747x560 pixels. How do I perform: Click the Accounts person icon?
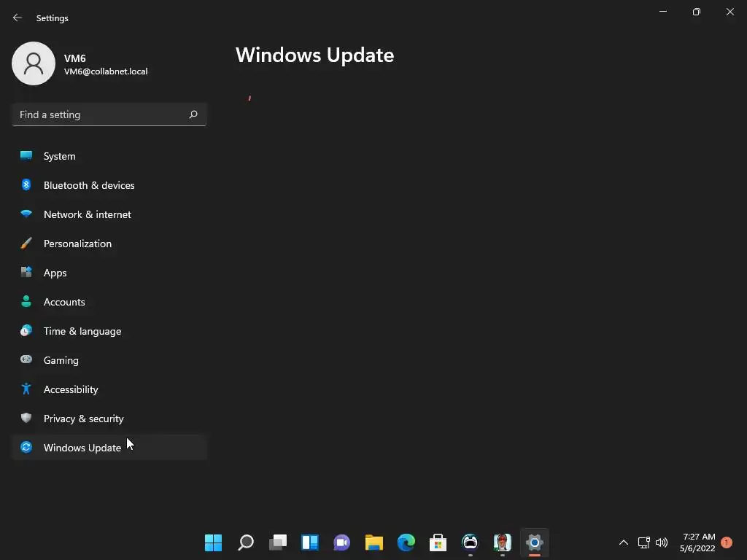click(x=26, y=301)
